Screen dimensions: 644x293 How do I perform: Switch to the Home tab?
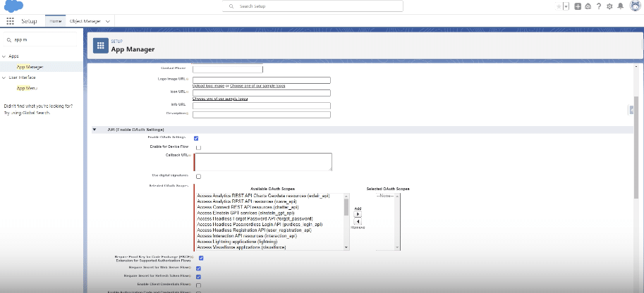click(56, 21)
